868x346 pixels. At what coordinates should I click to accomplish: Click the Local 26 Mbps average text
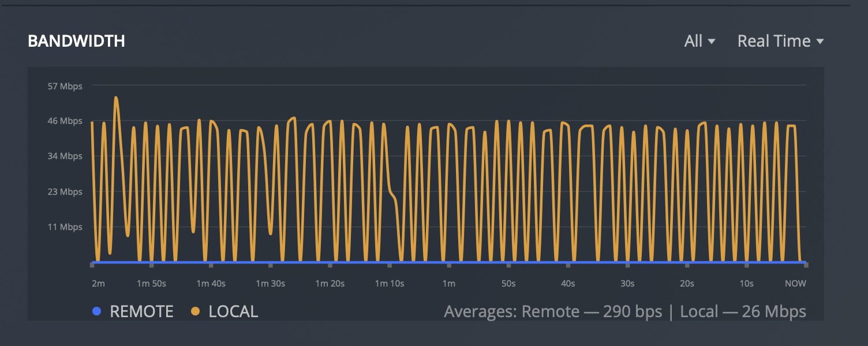point(743,312)
